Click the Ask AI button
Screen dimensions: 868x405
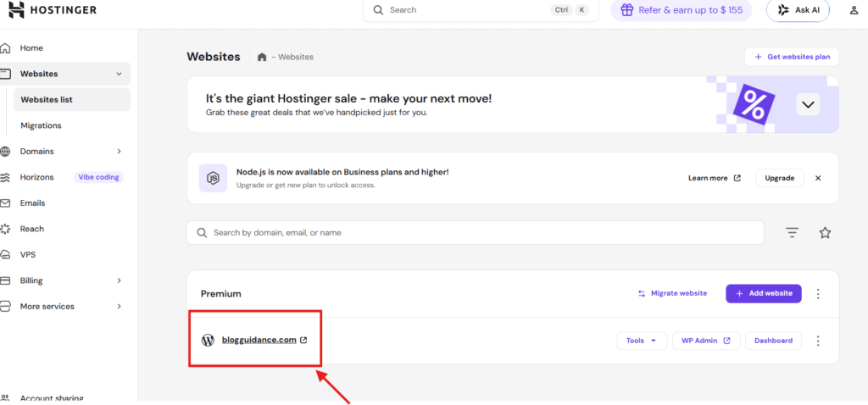[x=798, y=10]
